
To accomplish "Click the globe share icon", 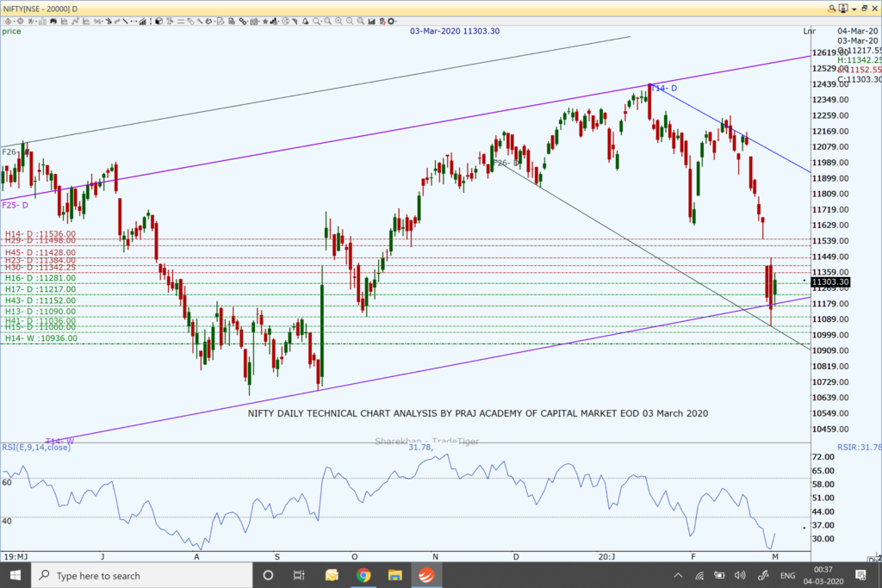I will click(285, 22).
